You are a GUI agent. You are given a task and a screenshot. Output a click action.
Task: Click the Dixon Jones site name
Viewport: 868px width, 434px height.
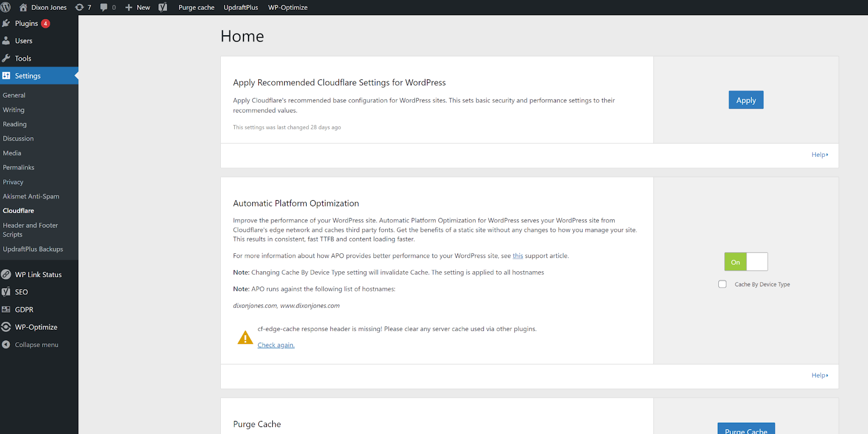(x=49, y=8)
